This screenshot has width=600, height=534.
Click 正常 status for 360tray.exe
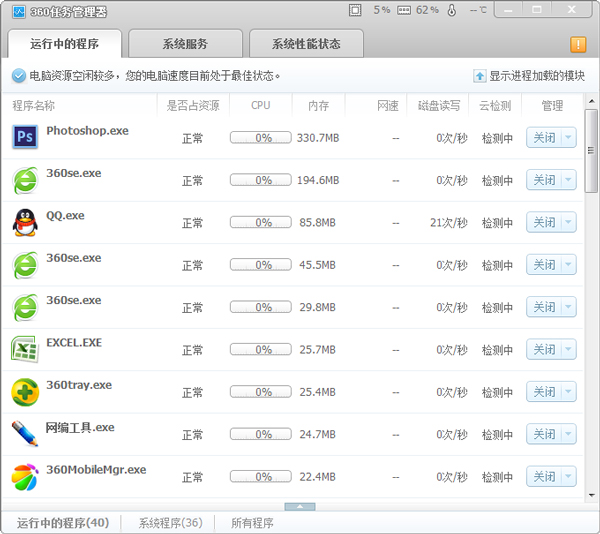click(x=192, y=392)
